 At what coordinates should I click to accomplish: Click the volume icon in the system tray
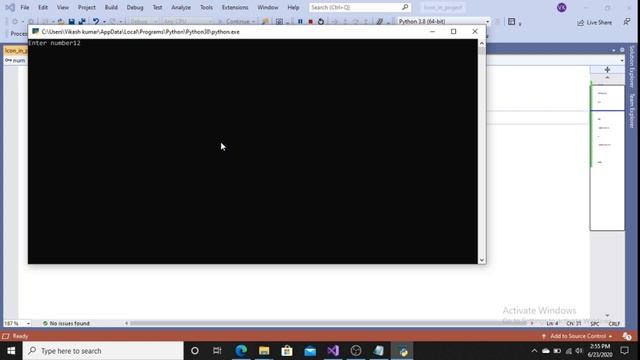click(x=579, y=351)
